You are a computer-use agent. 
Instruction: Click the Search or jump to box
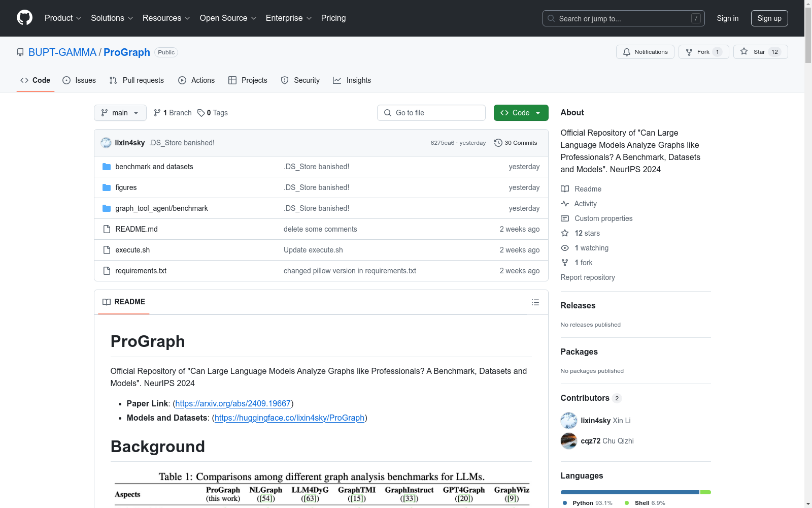623,18
